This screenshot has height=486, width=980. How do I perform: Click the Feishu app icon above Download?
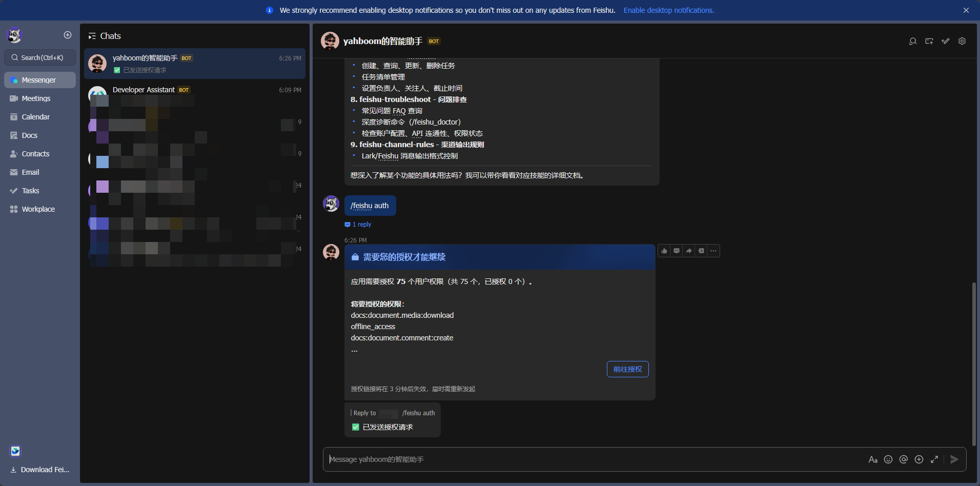point(15,451)
